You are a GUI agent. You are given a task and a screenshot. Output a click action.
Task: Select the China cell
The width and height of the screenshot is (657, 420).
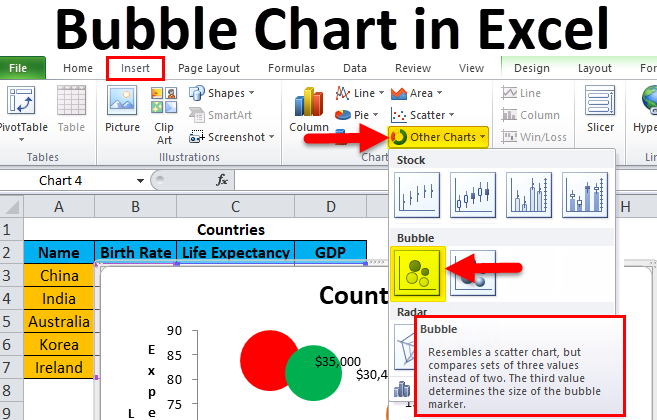(59, 275)
